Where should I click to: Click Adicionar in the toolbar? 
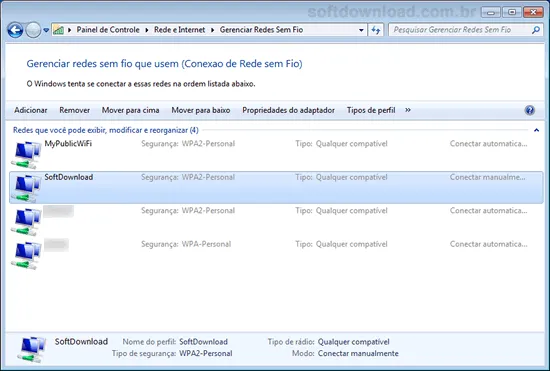pyautogui.click(x=31, y=110)
